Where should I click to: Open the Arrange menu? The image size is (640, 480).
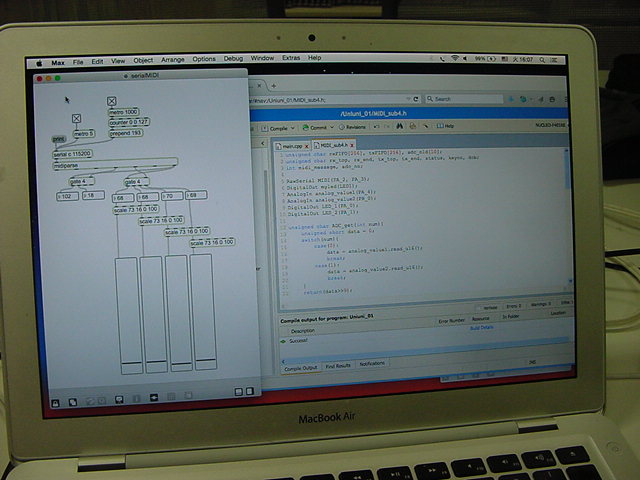point(173,60)
